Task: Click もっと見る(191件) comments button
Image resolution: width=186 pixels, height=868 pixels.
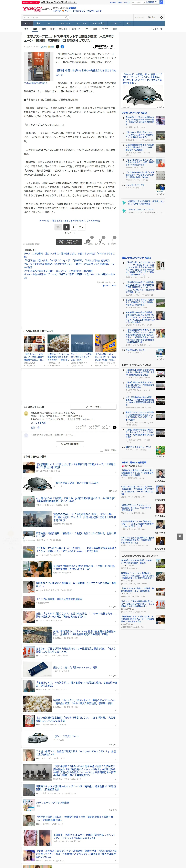Action: click(70, 444)
